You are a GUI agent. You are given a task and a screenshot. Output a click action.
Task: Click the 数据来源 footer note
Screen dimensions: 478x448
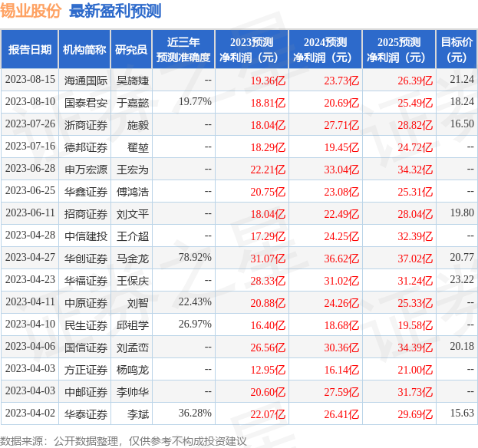click(124, 441)
